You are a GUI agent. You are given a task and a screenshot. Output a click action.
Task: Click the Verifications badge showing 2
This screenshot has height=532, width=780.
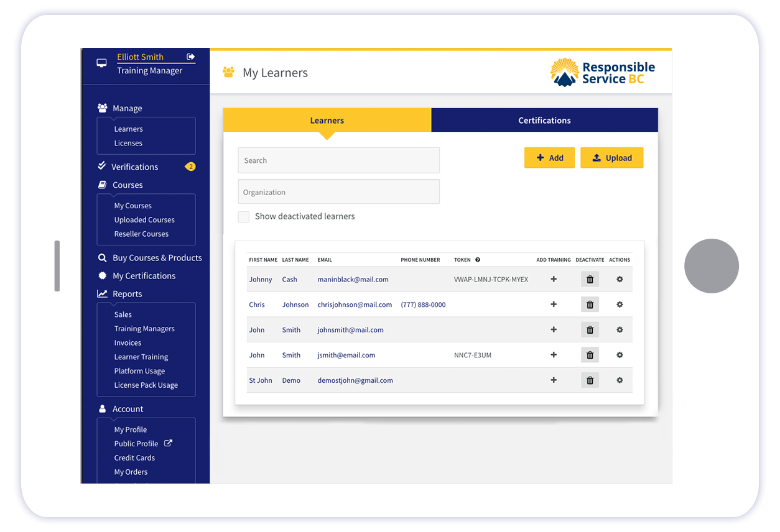pyautogui.click(x=190, y=167)
